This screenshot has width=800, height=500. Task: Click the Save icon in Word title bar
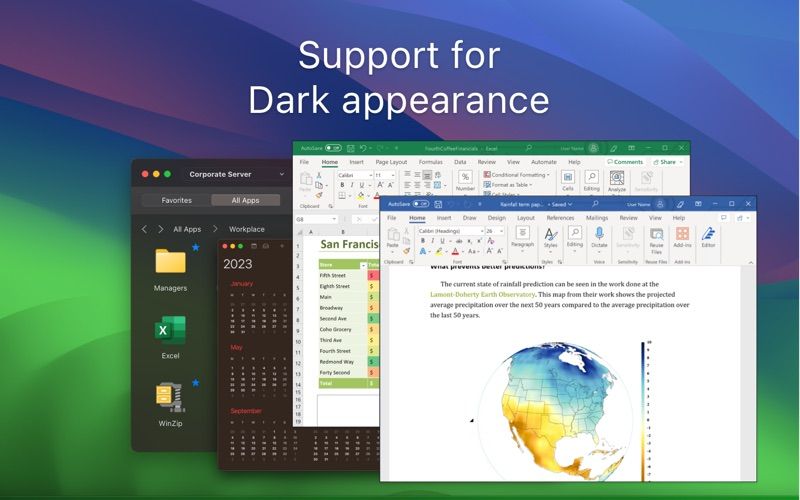point(438,204)
